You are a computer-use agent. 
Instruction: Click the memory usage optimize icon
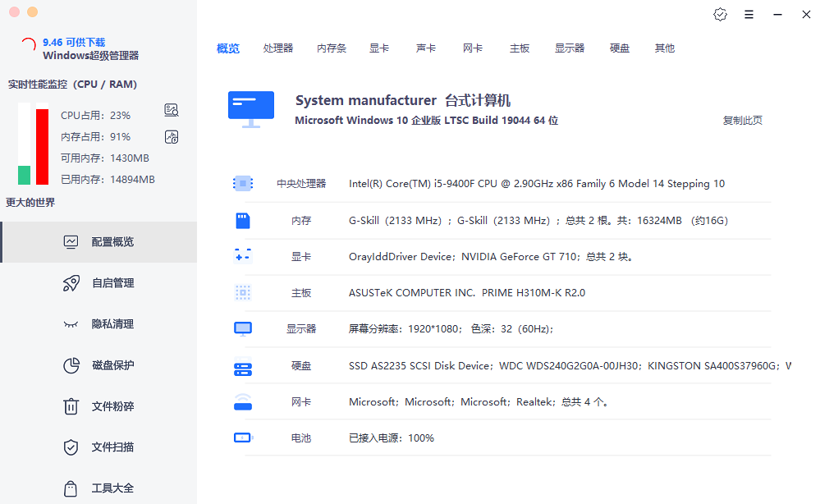(x=172, y=137)
